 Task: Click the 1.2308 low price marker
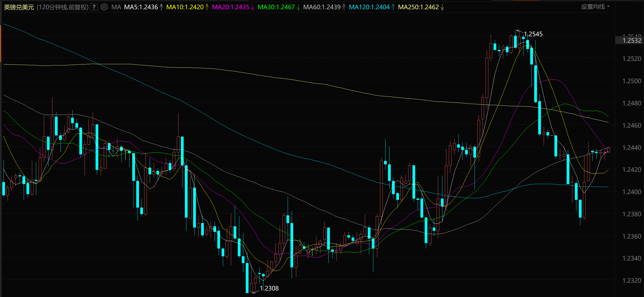click(x=269, y=288)
